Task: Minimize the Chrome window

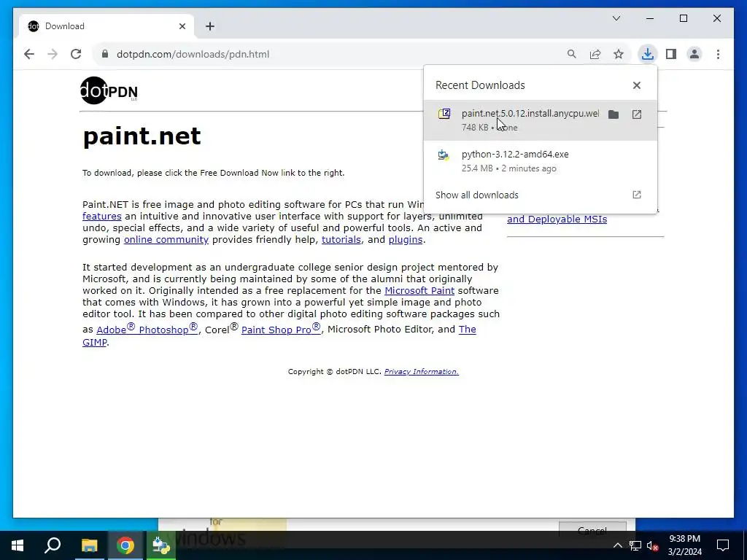Action: 650,18
